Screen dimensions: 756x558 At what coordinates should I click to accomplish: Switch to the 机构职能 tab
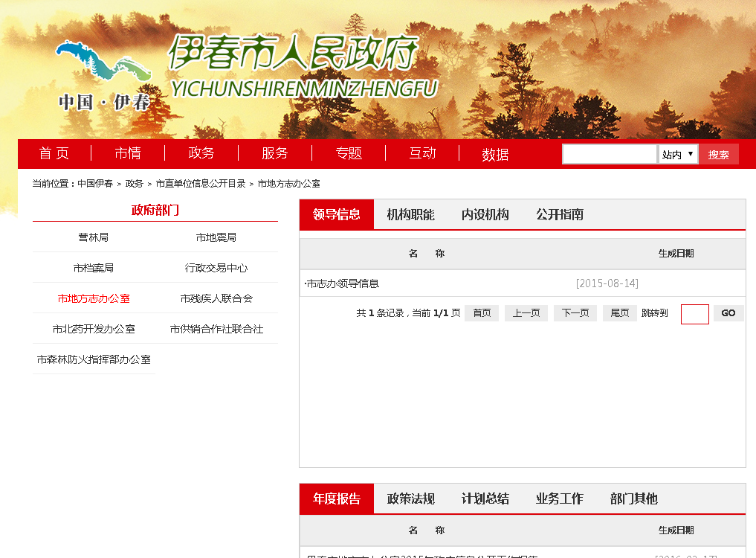(411, 214)
